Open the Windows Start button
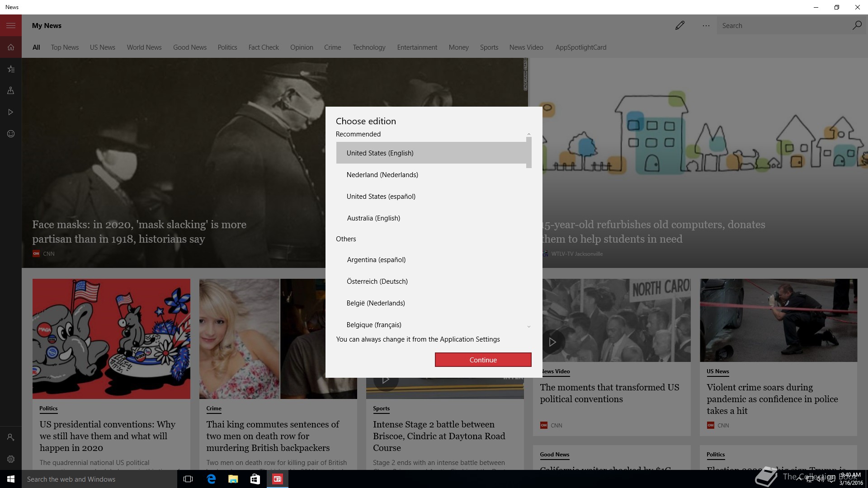The image size is (868, 488). point(11,479)
